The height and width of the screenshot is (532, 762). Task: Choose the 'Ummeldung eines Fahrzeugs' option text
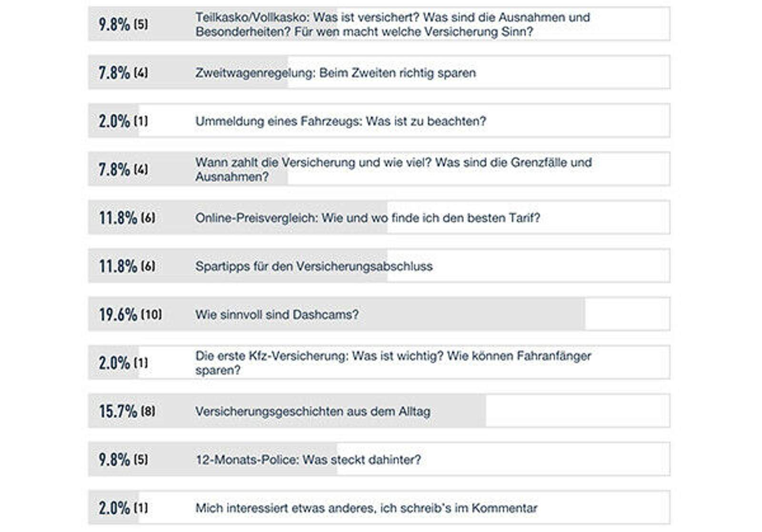click(x=341, y=121)
